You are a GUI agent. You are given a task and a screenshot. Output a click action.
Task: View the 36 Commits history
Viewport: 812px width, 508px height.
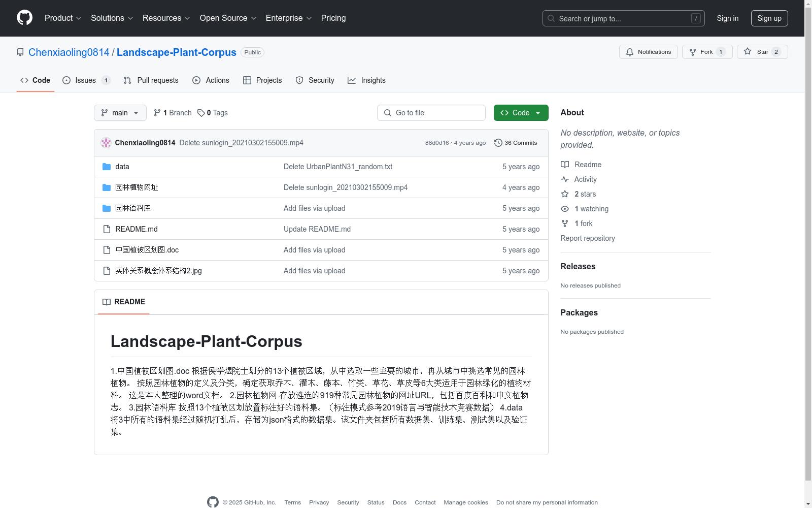point(516,143)
